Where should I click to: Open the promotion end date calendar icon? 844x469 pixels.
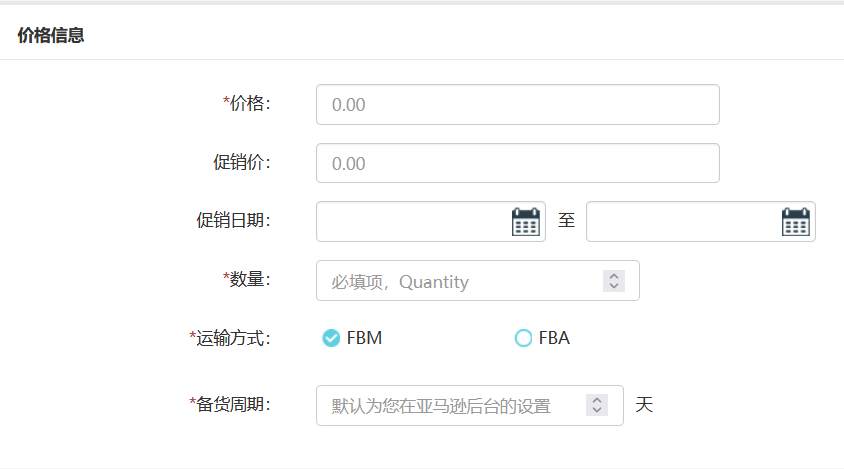796,221
